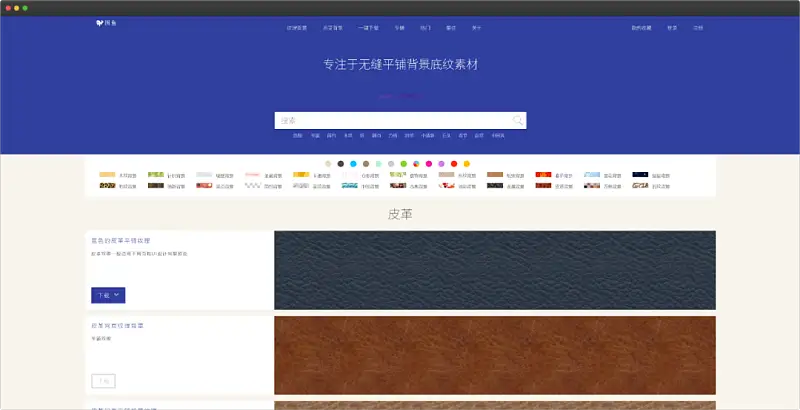Open the dark blue leather texture preview

pyautogui.click(x=495, y=270)
